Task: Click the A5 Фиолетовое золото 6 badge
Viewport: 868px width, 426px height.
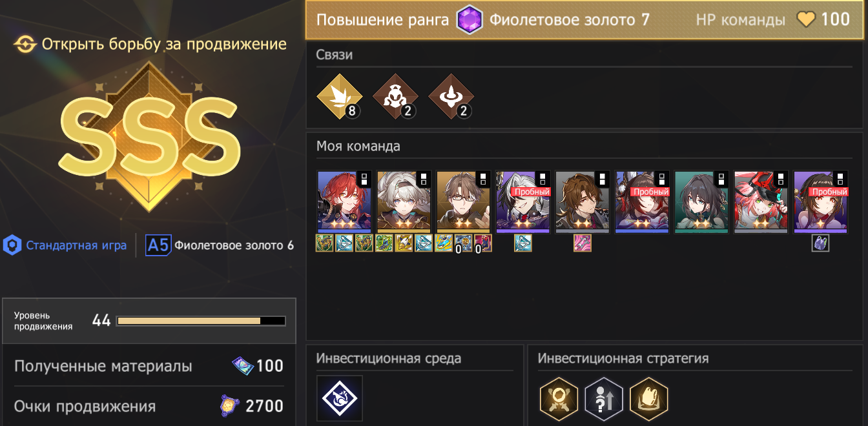Action: 220,246
